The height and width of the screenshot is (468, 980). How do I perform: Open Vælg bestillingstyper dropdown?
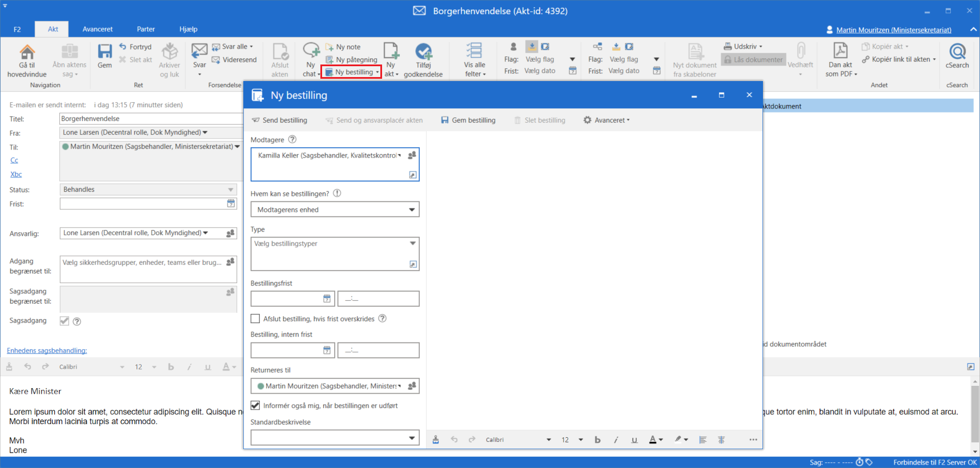pyautogui.click(x=412, y=244)
